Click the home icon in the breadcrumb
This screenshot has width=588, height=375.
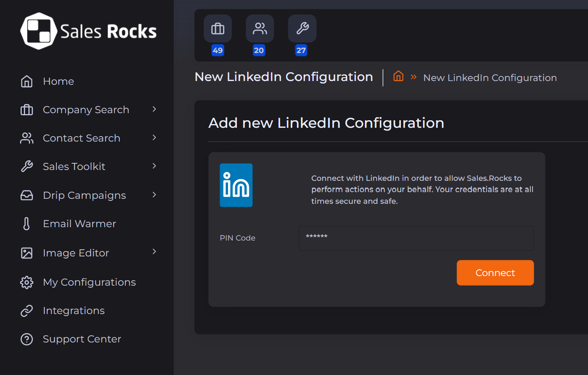[x=398, y=76]
